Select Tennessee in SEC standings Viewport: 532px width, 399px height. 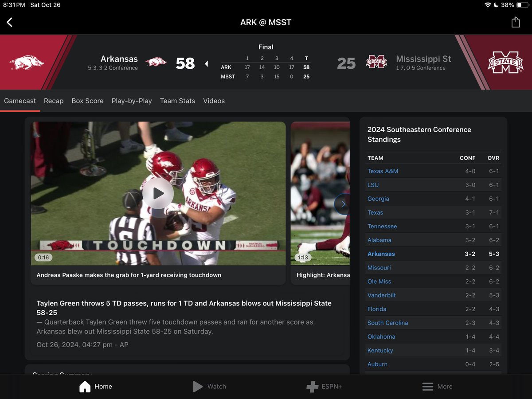[382, 226]
